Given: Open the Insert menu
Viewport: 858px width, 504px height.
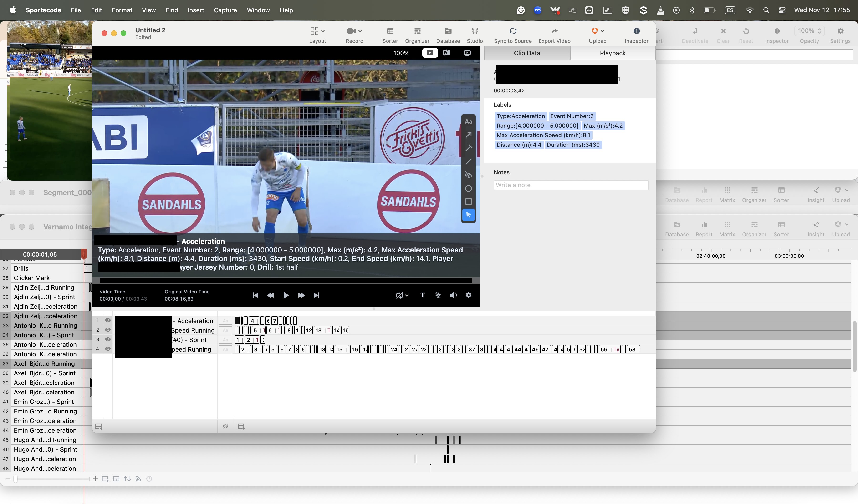Looking at the screenshot, I should pyautogui.click(x=196, y=10).
